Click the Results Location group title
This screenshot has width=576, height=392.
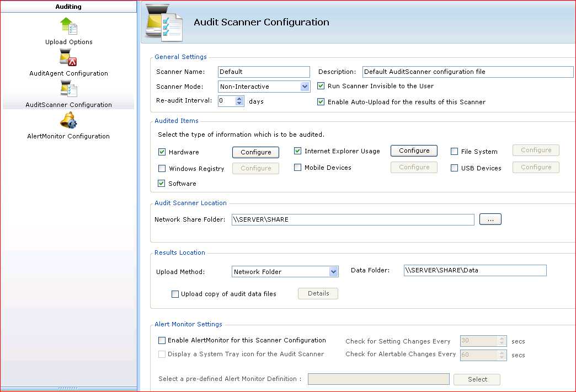point(180,253)
